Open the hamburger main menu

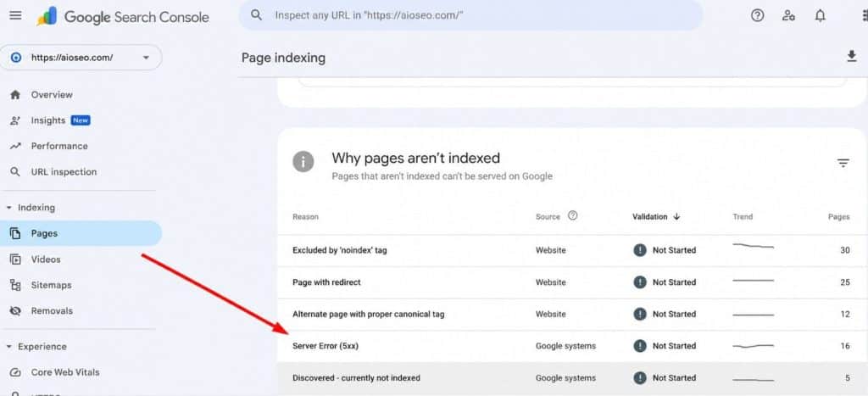pos(15,15)
